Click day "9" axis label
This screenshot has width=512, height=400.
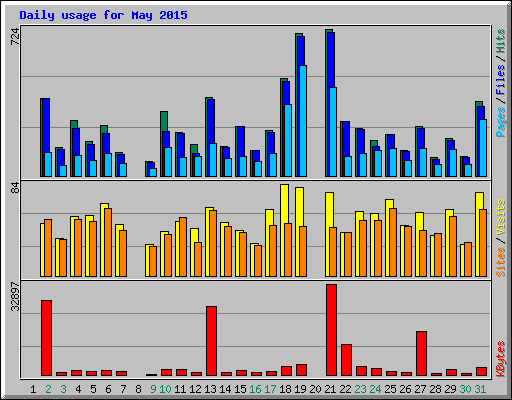(153, 389)
